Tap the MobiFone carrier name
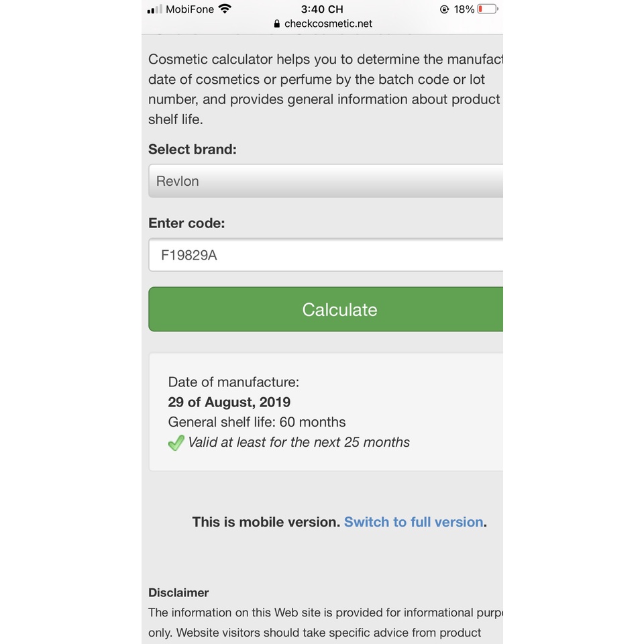The image size is (644, 644). tap(190, 9)
